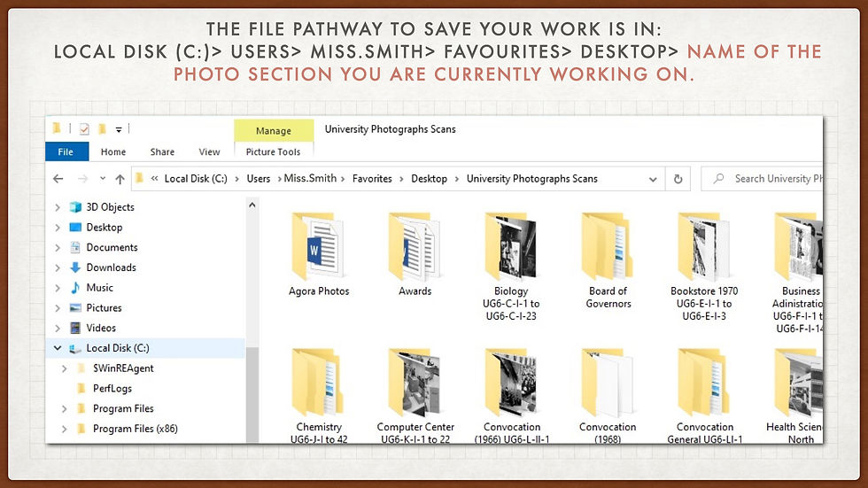Expand the 3D Objects tree node

58,207
